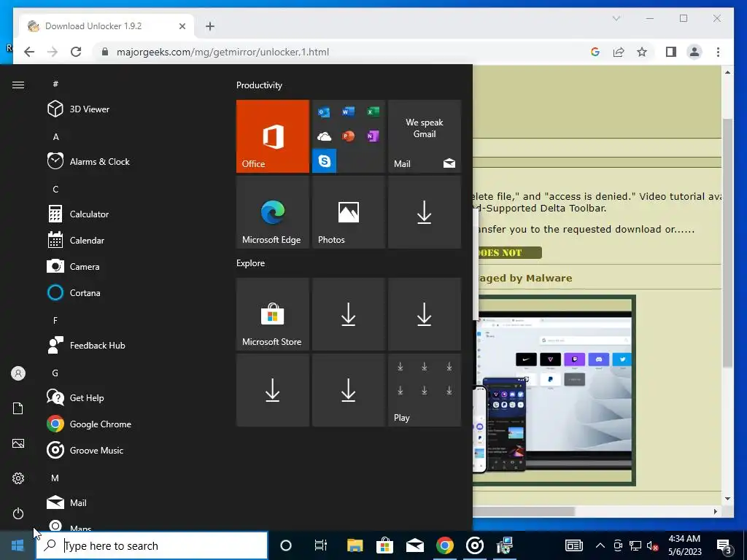
Task: Open the user account icon in Start sidebar
Action: tap(18, 373)
